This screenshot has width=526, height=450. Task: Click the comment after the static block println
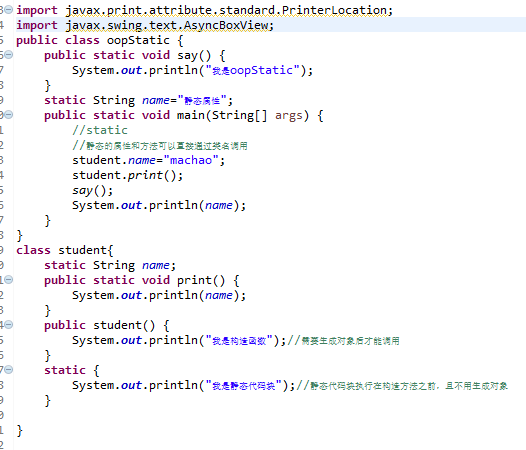point(402,386)
